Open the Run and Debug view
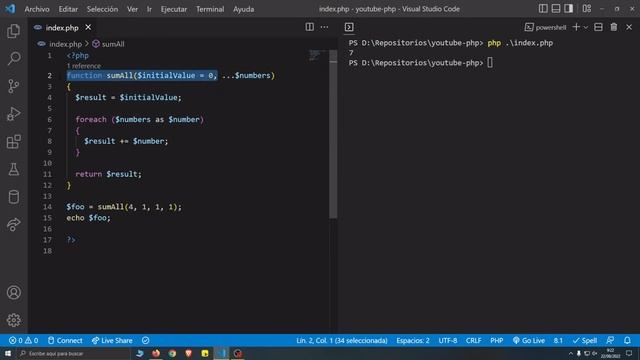This screenshot has width=640, height=360. pos(13,114)
